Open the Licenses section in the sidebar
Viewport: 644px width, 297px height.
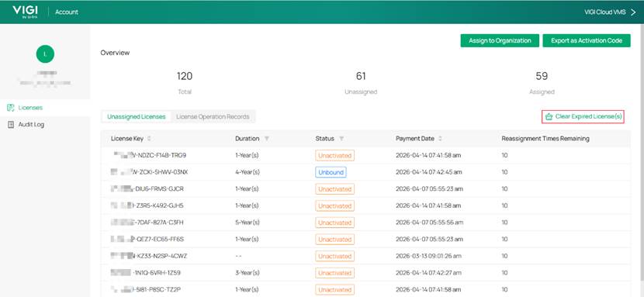pos(45,108)
